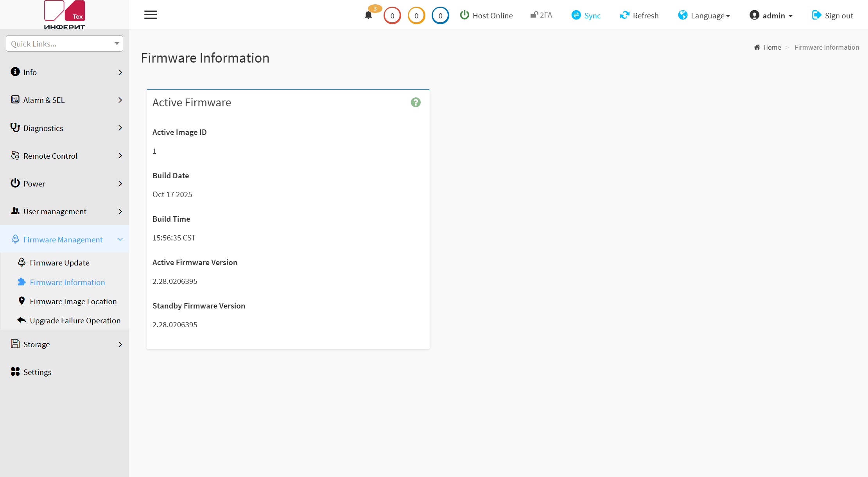The image size is (868, 477).
Task: Click the Diagnostics stethoscope icon
Action: coord(15,128)
